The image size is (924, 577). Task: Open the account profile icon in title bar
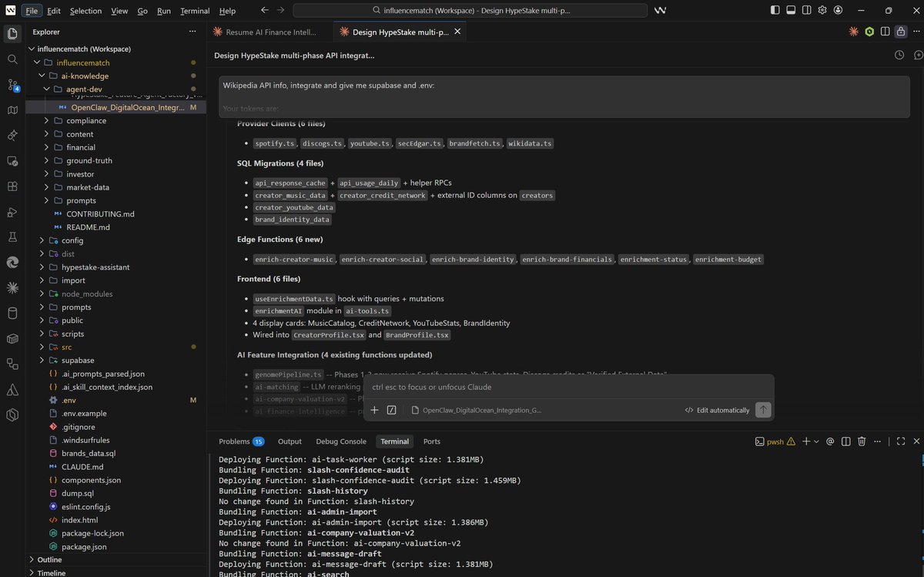coord(838,11)
